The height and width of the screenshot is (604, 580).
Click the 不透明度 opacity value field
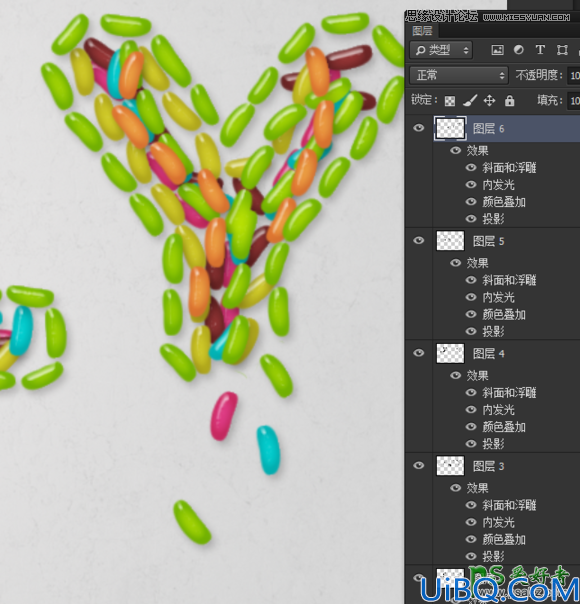[573, 75]
